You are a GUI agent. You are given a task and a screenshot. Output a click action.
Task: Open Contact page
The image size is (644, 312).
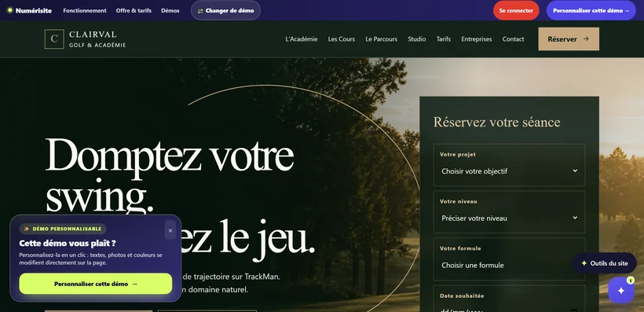[x=513, y=39]
